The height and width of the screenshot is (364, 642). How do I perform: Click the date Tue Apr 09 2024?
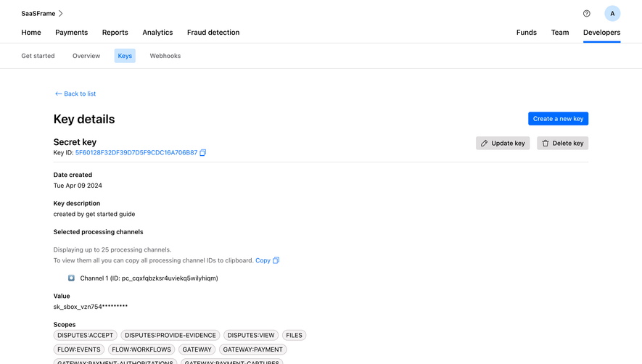[78, 186]
